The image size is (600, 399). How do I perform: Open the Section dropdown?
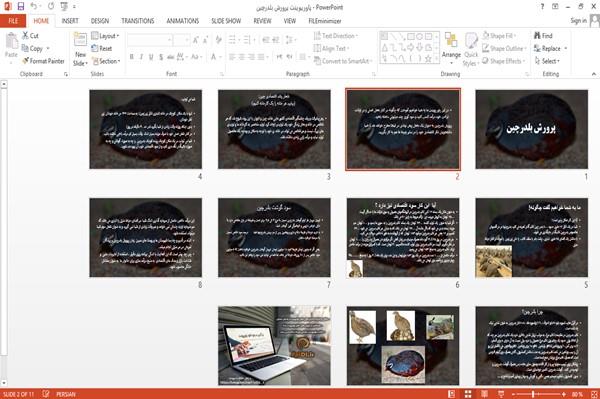[106, 61]
